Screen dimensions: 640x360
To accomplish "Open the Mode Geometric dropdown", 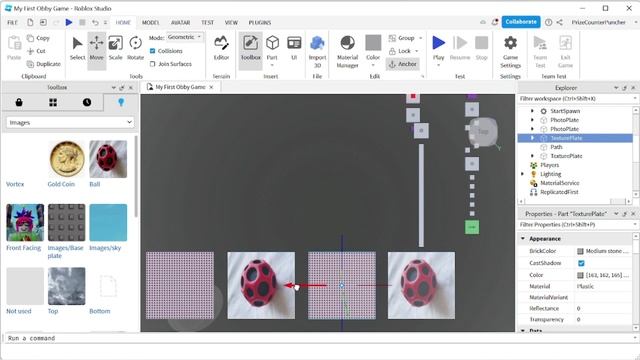I will [x=184, y=37].
